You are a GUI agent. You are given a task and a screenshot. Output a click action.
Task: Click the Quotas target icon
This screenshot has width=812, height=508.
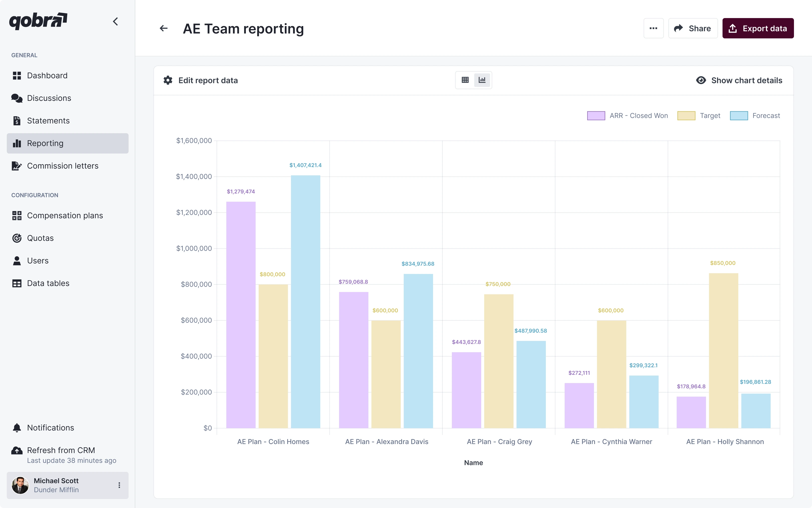17,238
